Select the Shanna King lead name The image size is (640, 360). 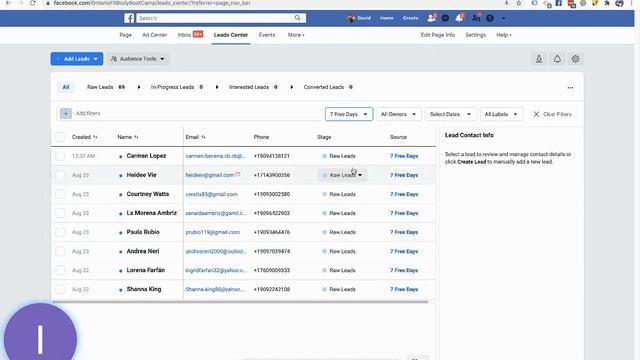(144, 289)
